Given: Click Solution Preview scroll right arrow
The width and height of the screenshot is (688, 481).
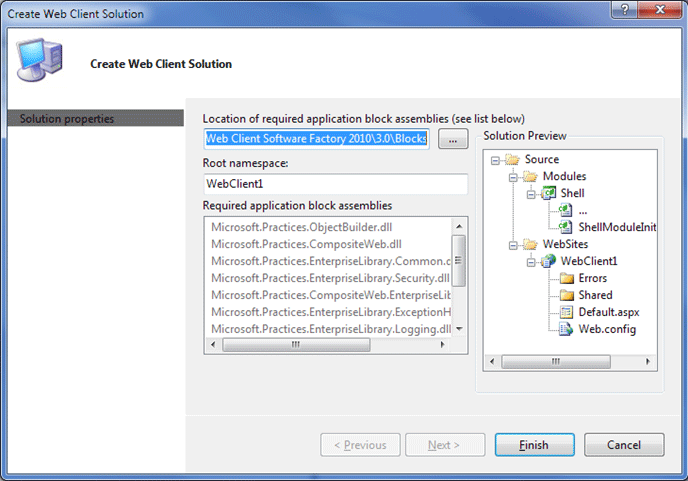Looking at the screenshot, I should coord(648,362).
